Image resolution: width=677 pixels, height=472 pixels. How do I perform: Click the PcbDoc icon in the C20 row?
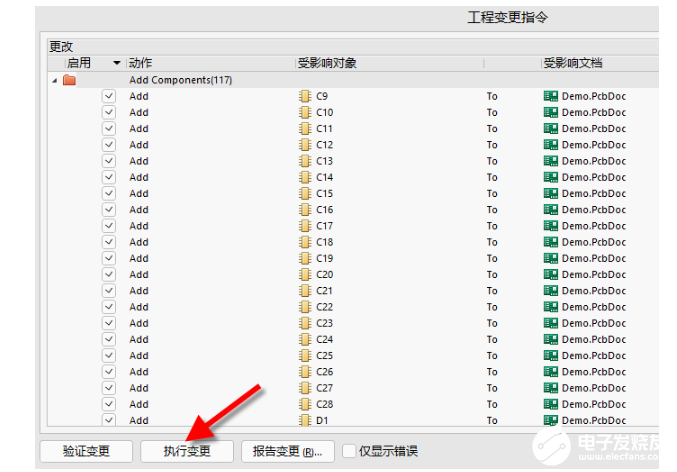coord(550,274)
